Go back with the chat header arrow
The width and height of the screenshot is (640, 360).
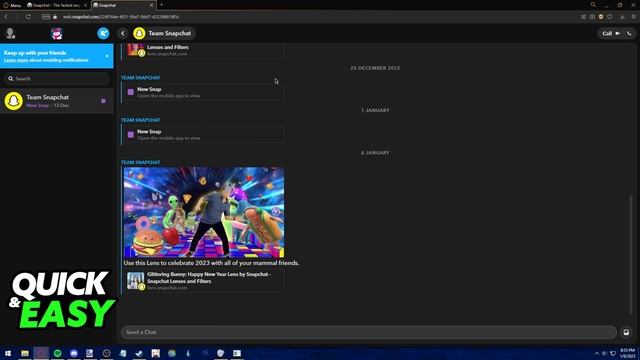click(x=123, y=33)
